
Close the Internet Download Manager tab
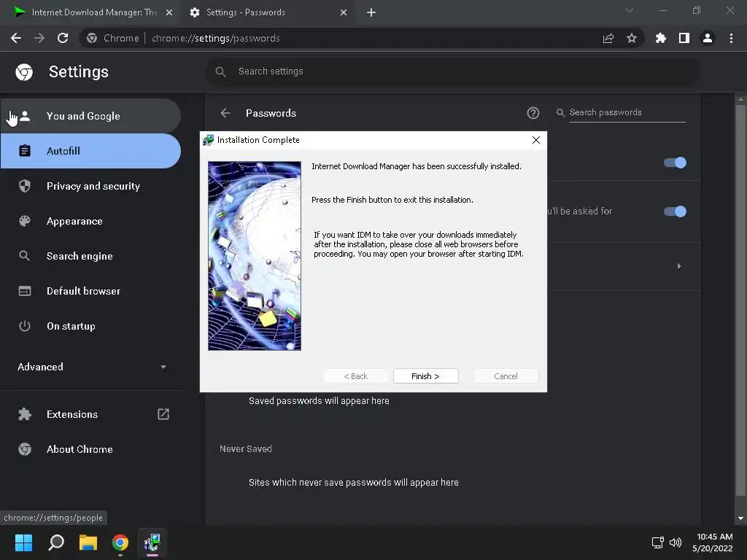tap(169, 12)
